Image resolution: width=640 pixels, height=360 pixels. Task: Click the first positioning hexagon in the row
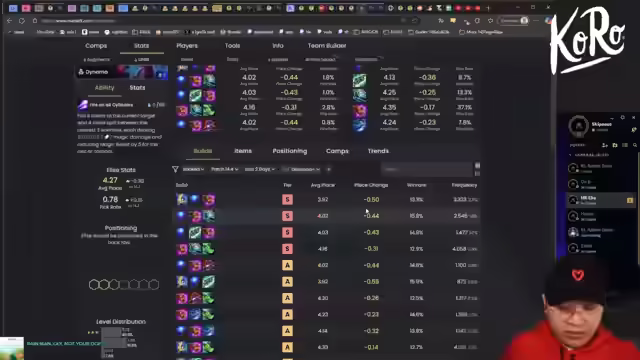pyautogui.click(x=94, y=284)
